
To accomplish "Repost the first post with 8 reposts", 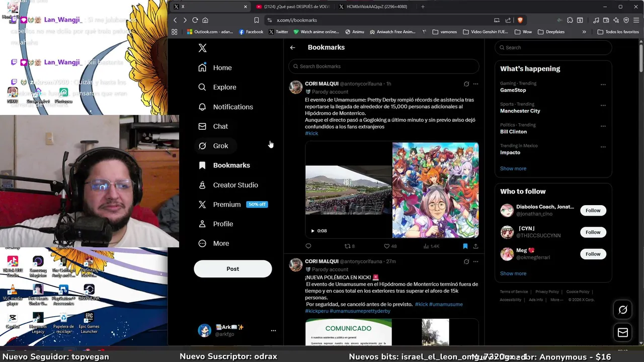I will point(349,246).
